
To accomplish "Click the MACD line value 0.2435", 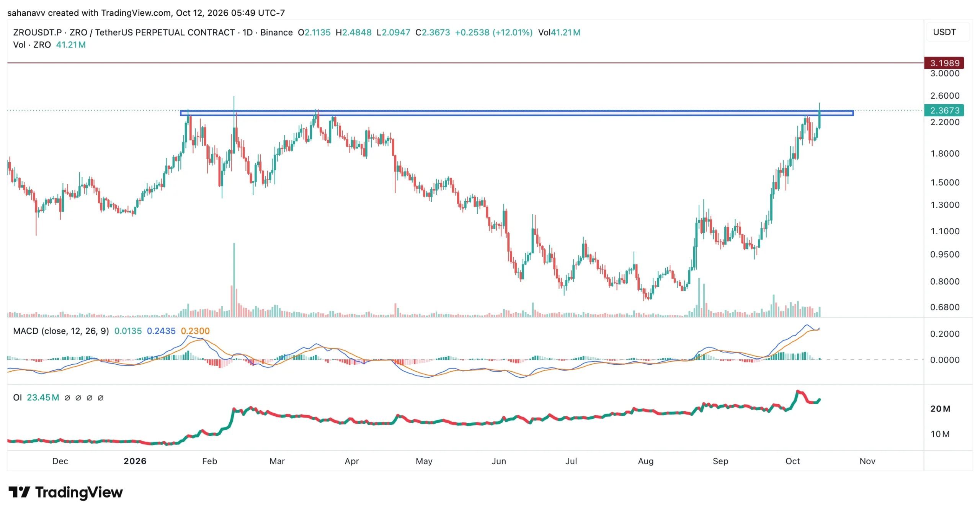I will coord(161,331).
